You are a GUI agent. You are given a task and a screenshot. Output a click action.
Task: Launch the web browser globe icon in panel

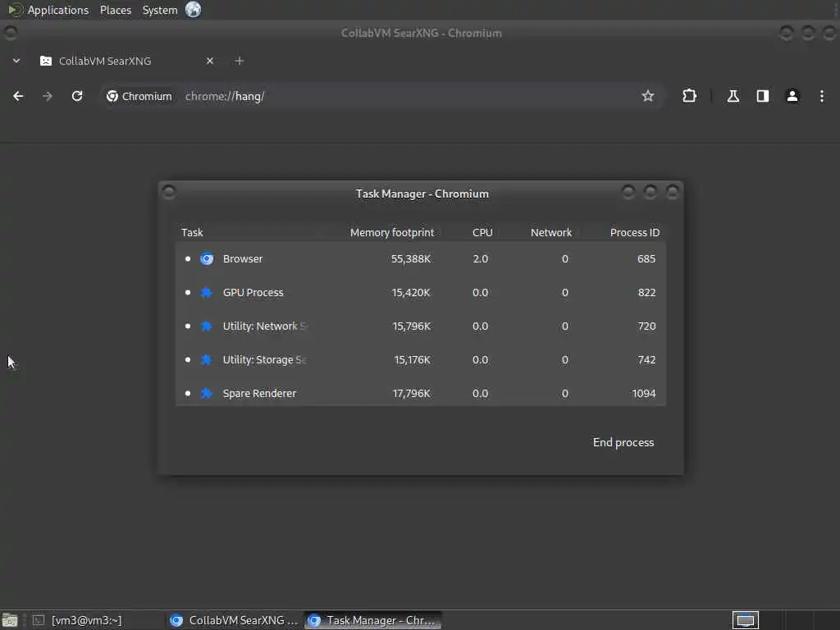point(194,10)
